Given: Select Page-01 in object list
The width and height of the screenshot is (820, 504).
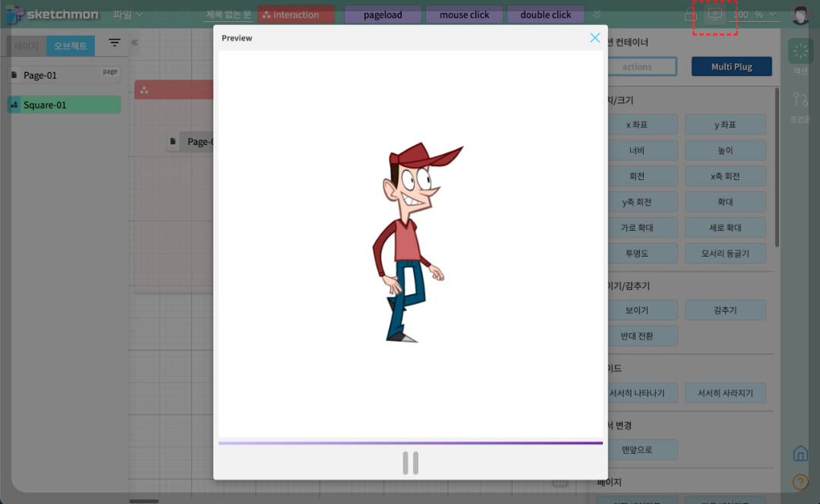Looking at the screenshot, I should click(x=64, y=74).
